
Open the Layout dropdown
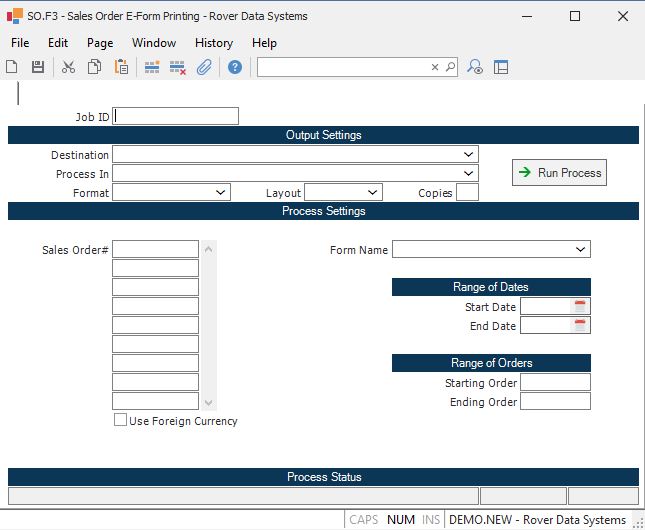click(372, 192)
